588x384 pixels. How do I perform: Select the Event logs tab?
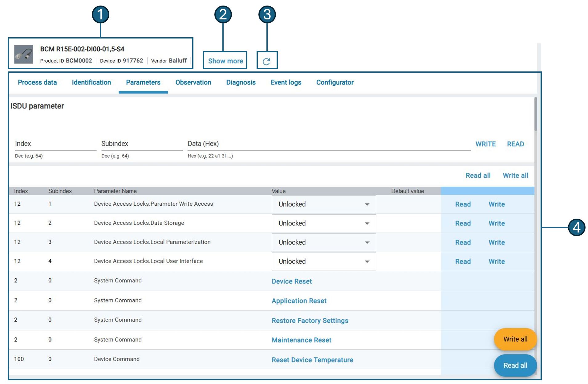tap(286, 83)
